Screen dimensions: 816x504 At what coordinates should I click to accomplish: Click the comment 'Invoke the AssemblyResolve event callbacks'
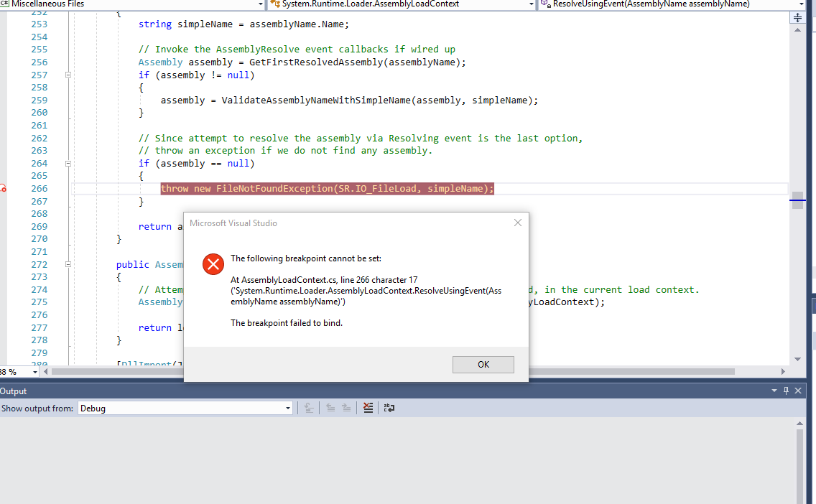click(297, 50)
